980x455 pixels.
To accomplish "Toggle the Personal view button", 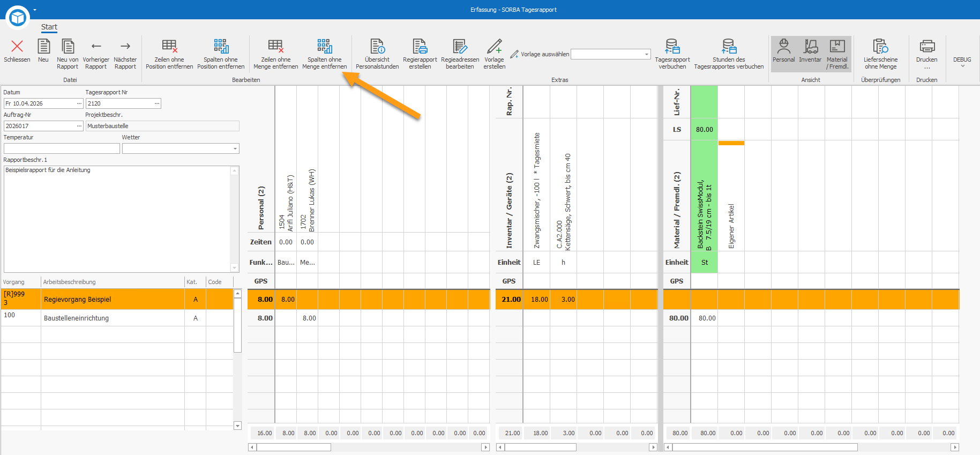I will click(x=783, y=54).
